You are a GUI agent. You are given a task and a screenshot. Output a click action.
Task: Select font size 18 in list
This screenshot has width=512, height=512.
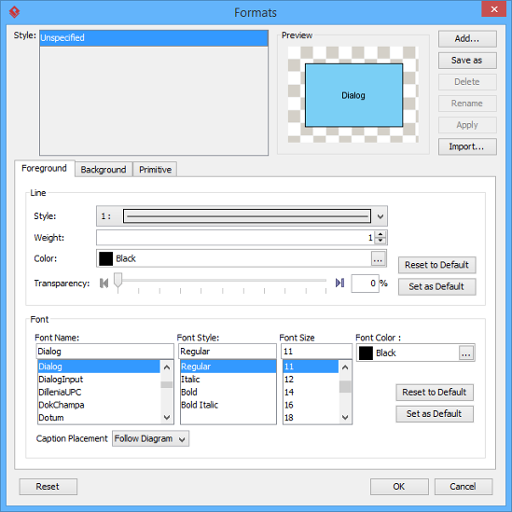[x=311, y=418]
